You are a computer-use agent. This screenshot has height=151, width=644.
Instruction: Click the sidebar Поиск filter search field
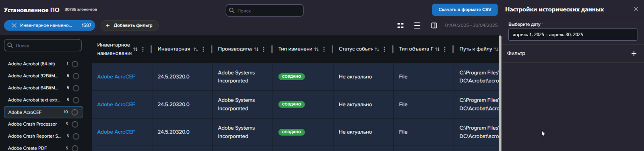click(43, 46)
